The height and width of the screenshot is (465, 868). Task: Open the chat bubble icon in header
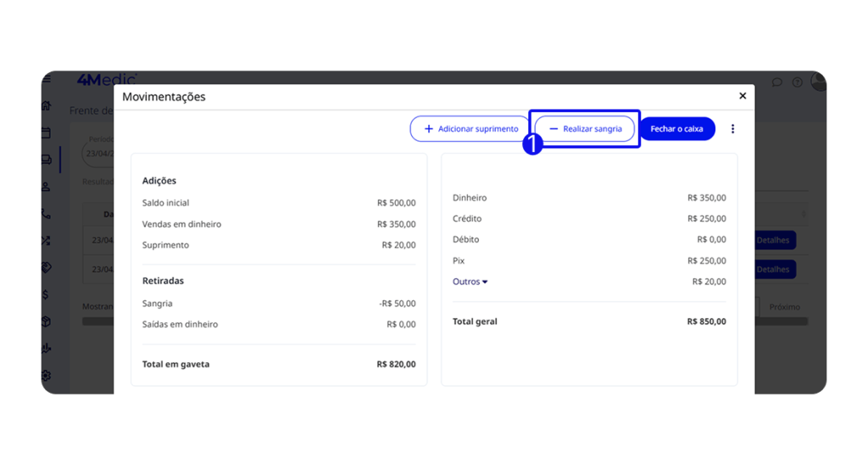pyautogui.click(x=776, y=82)
